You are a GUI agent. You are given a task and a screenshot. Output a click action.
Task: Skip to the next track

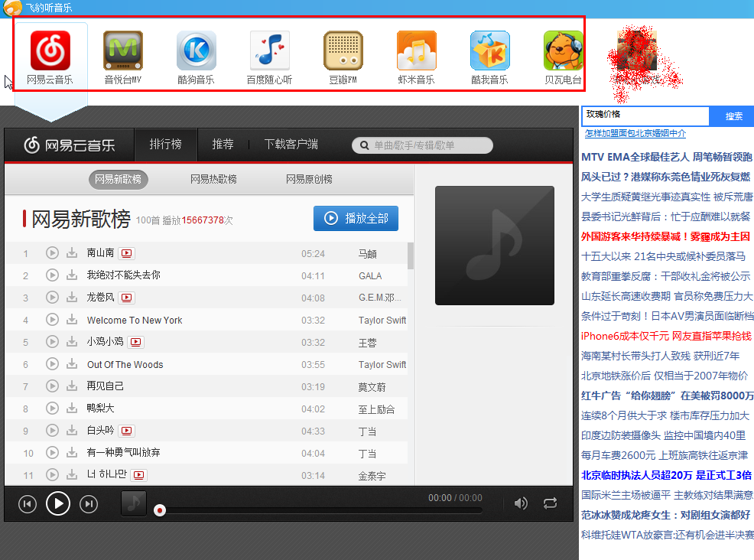click(x=89, y=504)
